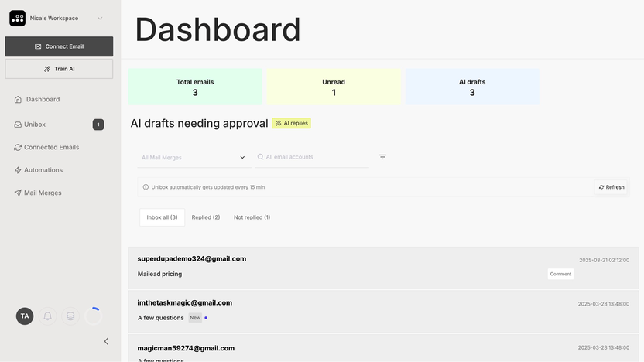Select the Inbox all (3) tab
The width and height of the screenshot is (644, 362).
pyautogui.click(x=163, y=217)
